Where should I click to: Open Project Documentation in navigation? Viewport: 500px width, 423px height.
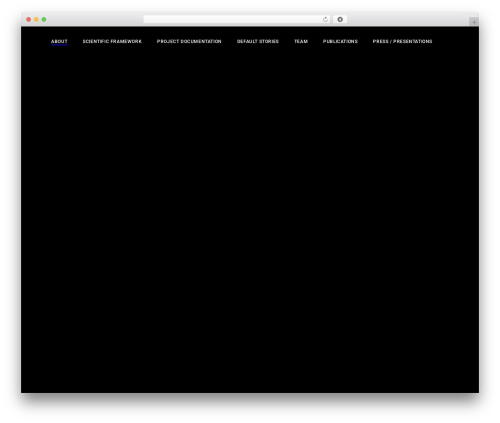(189, 41)
